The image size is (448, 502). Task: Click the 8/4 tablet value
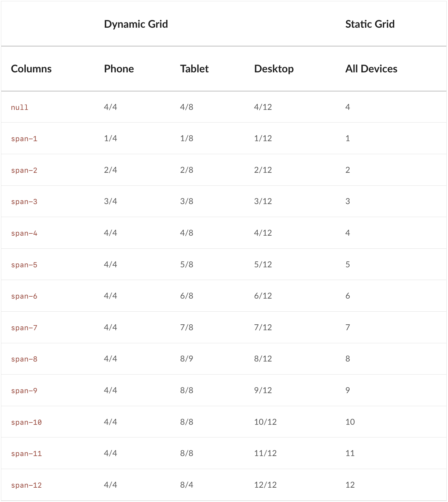186,485
